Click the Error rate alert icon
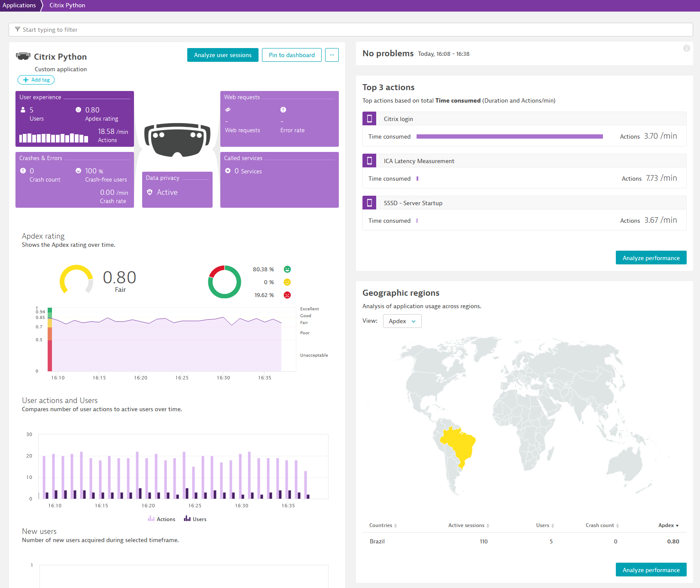 [x=283, y=110]
